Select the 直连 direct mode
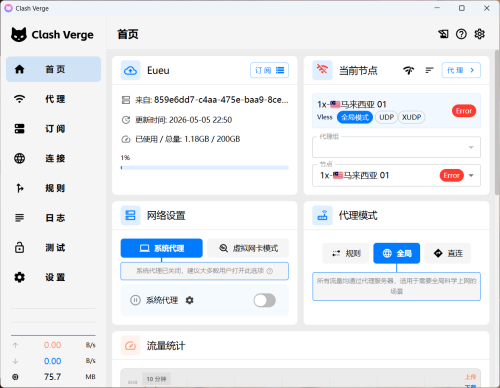Image resolution: width=500 pixels, height=388 pixels. pos(448,253)
